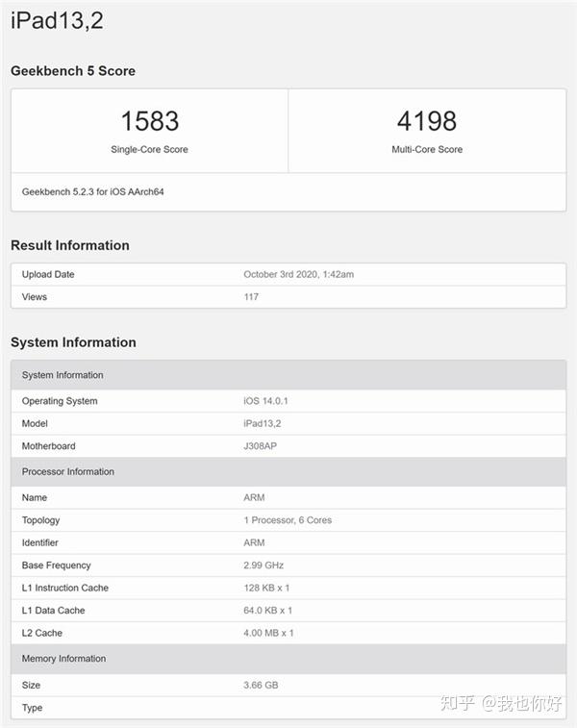Click the L2 Cache label
The image size is (577, 728).
41,634
